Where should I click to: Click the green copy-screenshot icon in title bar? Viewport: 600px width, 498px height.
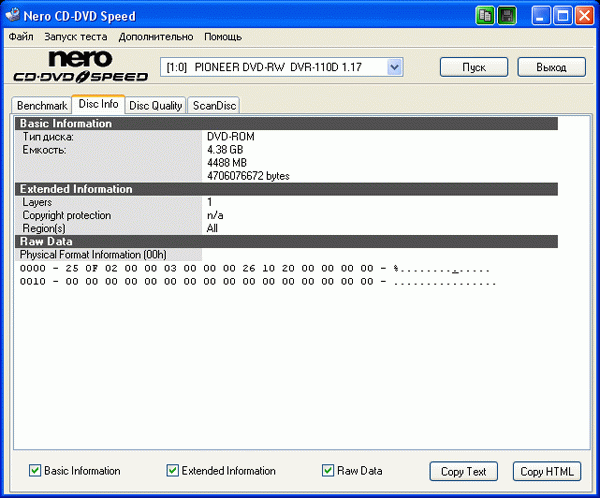(485, 16)
